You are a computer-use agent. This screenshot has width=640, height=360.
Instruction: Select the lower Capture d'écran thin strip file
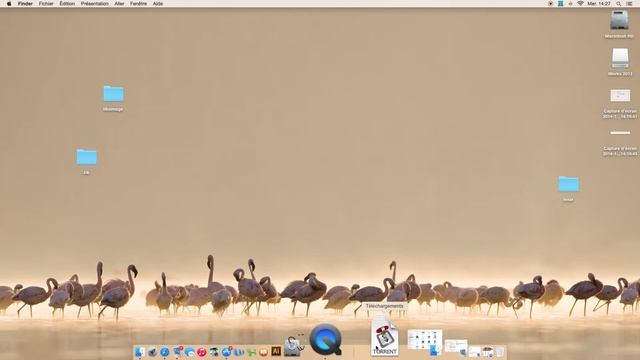point(620,133)
